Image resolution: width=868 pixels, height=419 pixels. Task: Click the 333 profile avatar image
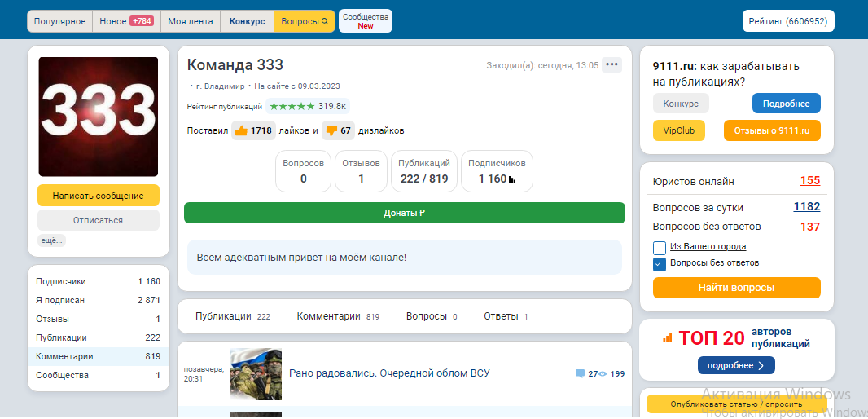[x=99, y=117]
